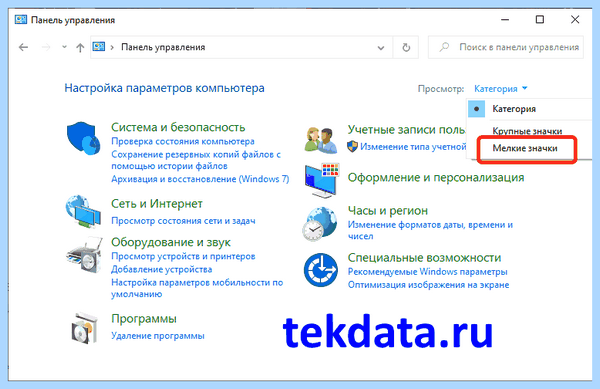The width and height of the screenshot is (600, 389).
Task: Click Оптимизация изображения на экране link
Action: [x=428, y=285]
